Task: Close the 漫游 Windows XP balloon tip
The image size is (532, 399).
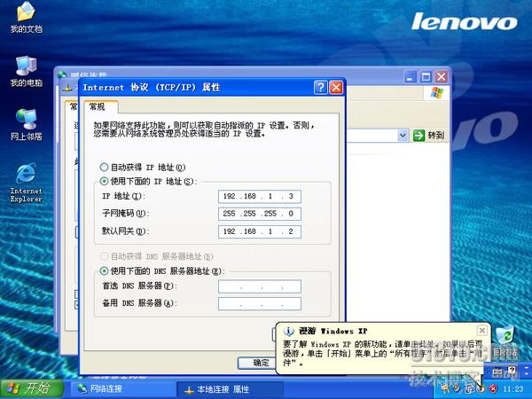Action: coord(481,330)
